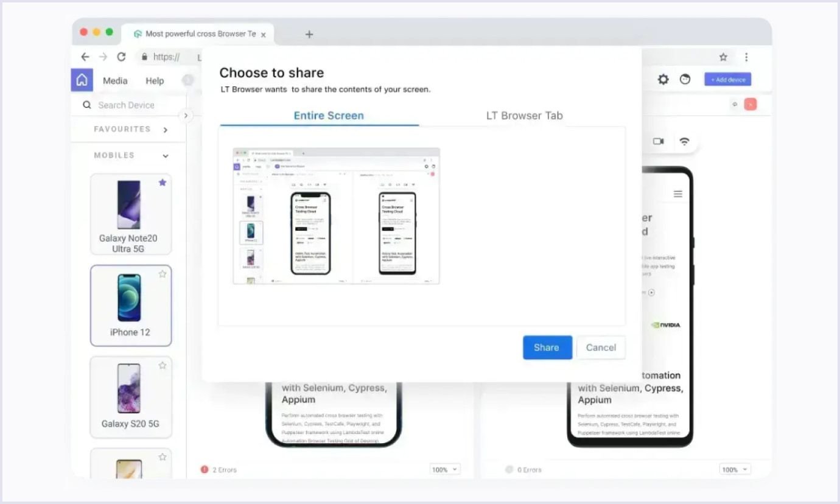Open the Media menu
This screenshot has height=504, width=840.
(115, 81)
